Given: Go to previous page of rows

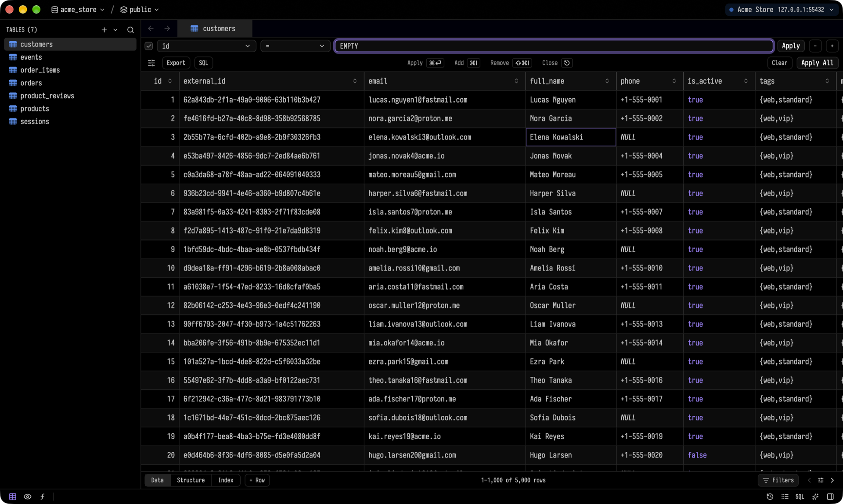Looking at the screenshot, I should click(x=809, y=480).
